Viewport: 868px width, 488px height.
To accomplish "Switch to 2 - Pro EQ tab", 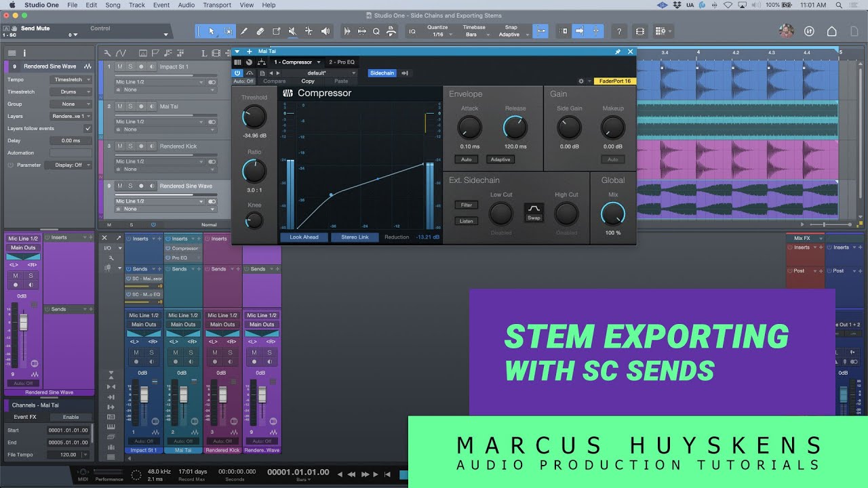I will point(342,62).
